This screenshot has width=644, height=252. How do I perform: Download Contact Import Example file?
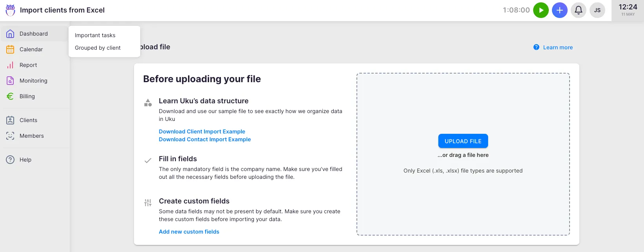tap(204, 139)
